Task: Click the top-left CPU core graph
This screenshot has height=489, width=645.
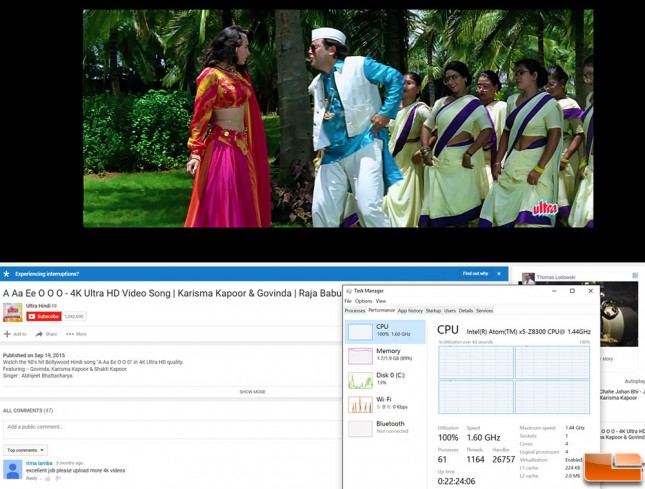Action: pyautogui.click(x=476, y=362)
